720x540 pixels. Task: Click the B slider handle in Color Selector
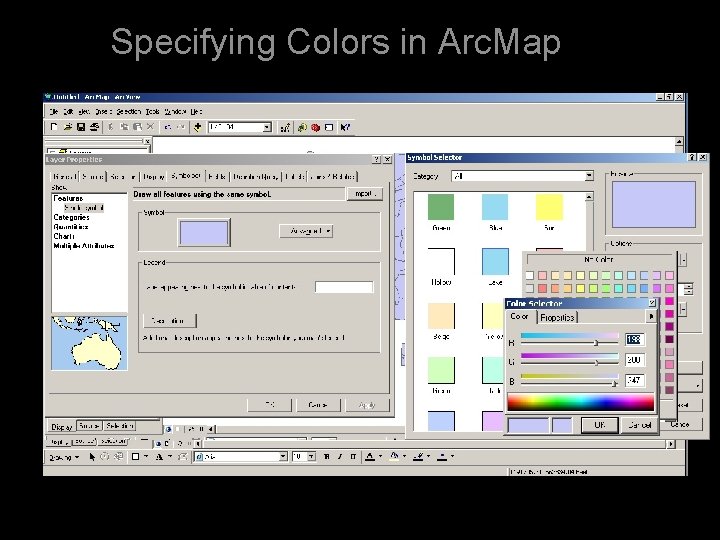(614, 383)
